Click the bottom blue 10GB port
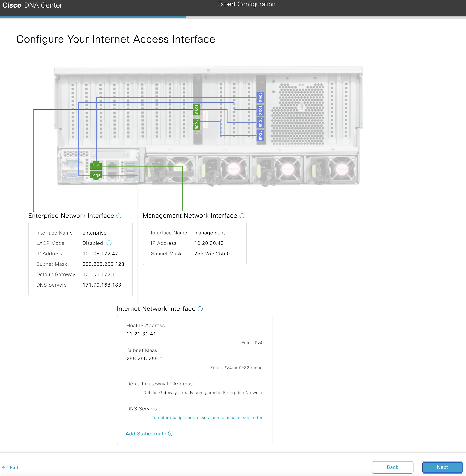466x476 pixels. [260, 136]
